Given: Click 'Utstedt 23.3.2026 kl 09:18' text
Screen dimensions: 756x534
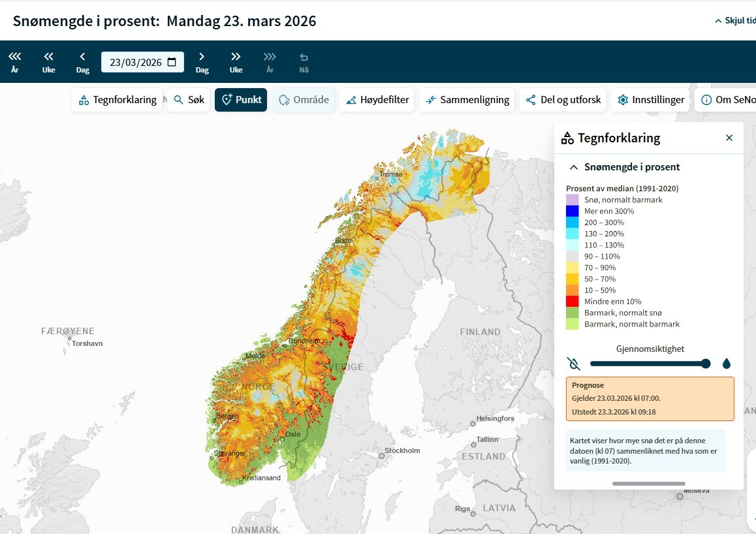Looking at the screenshot, I should [614, 412].
